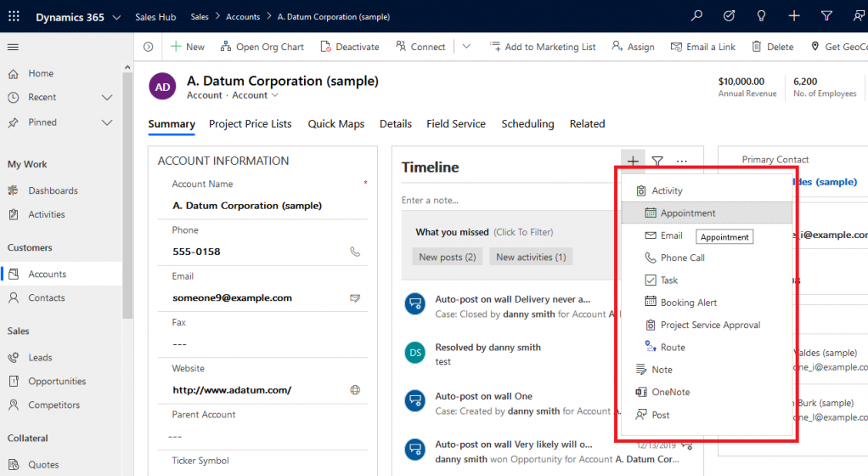Expand the Pinned section in sidebar
This screenshot has height=476, width=868.
coord(107,122)
